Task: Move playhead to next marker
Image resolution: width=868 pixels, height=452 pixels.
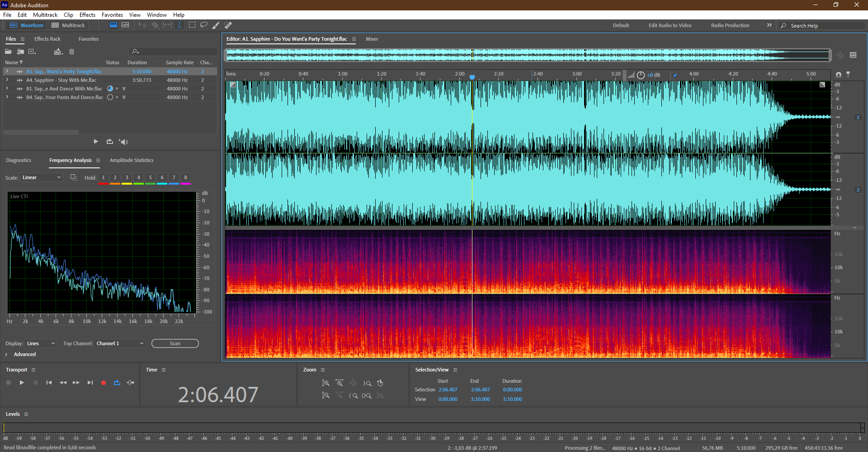Action: pyautogui.click(x=90, y=383)
